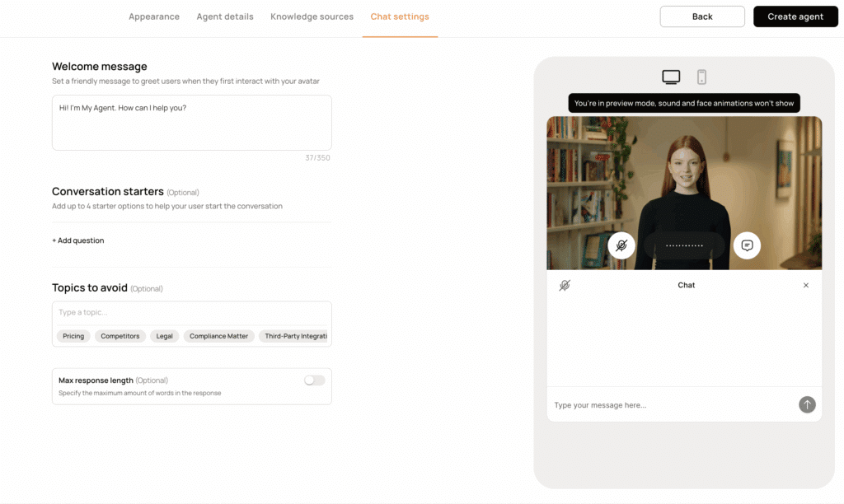Click the muted icon in Chat header
Viewport: 844px width, 504px height.
tap(565, 285)
